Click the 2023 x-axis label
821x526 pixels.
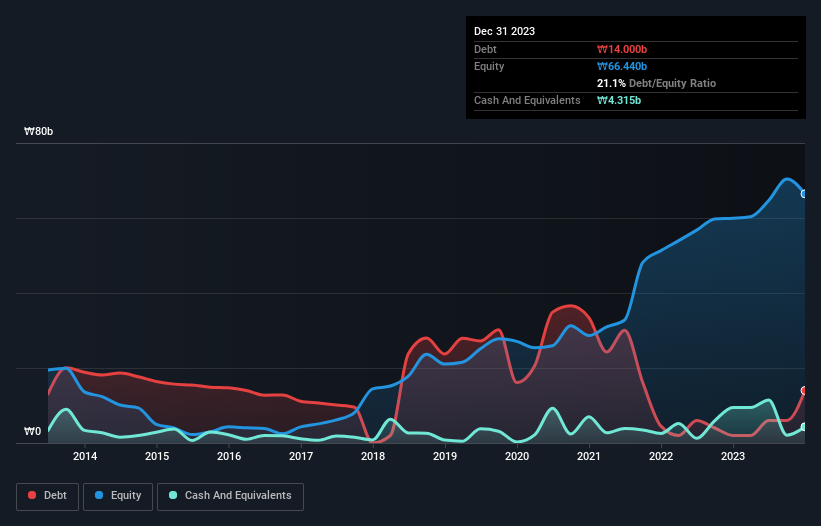[733, 456]
